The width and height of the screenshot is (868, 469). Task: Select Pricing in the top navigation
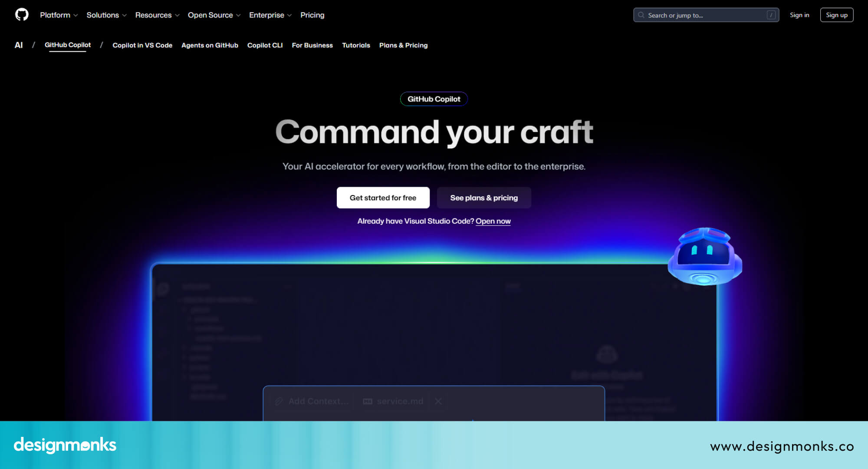click(312, 15)
